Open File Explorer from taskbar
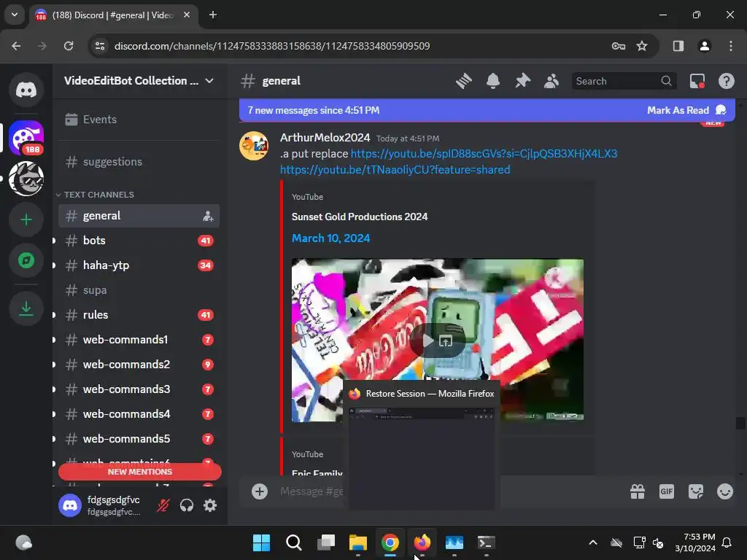The height and width of the screenshot is (560, 747). point(357,542)
